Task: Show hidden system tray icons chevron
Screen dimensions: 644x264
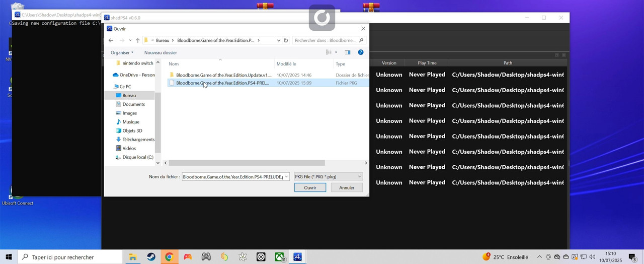Action: pos(539,257)
